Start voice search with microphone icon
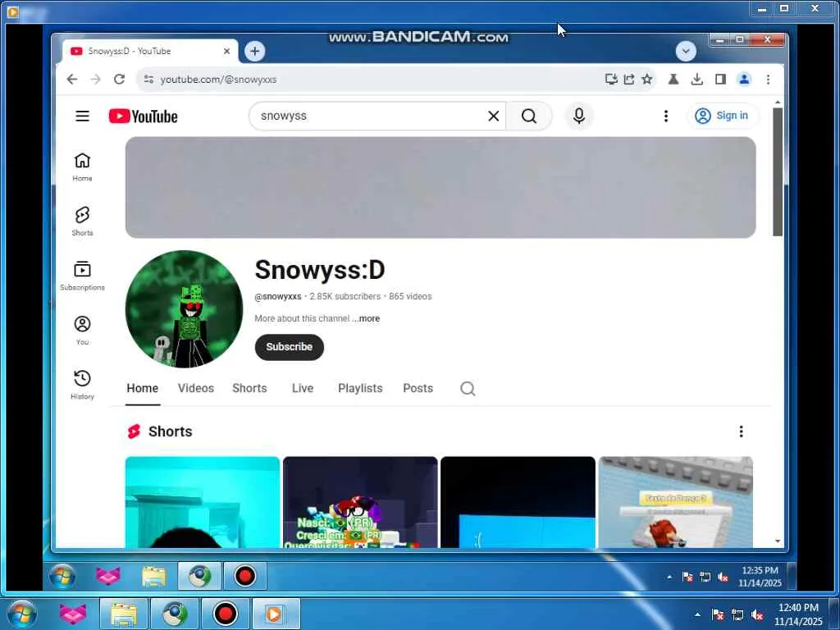The width and height of the screenshot is (840, 630). coord(578,116)
